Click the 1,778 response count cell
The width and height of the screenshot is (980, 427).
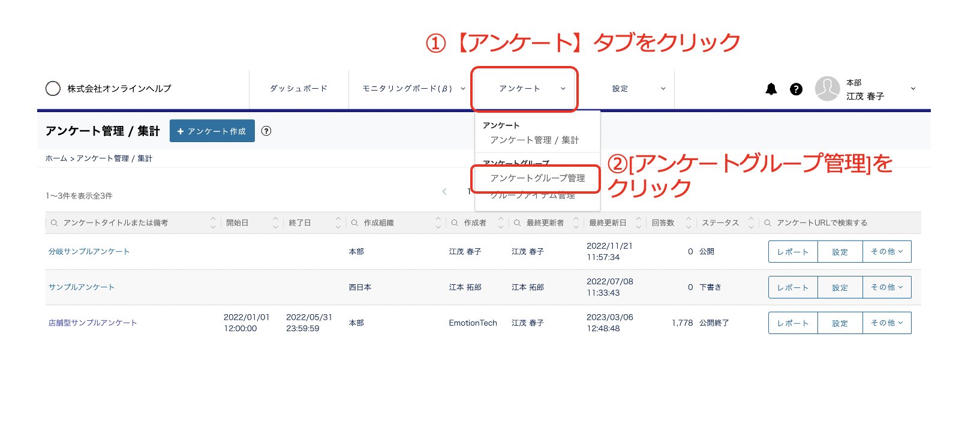coord(683,323)
